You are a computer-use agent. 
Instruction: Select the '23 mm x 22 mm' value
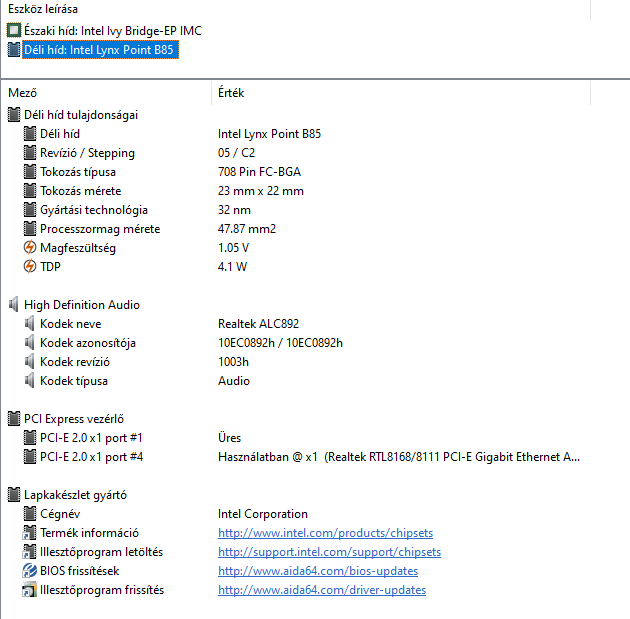[x=261, y=191]
